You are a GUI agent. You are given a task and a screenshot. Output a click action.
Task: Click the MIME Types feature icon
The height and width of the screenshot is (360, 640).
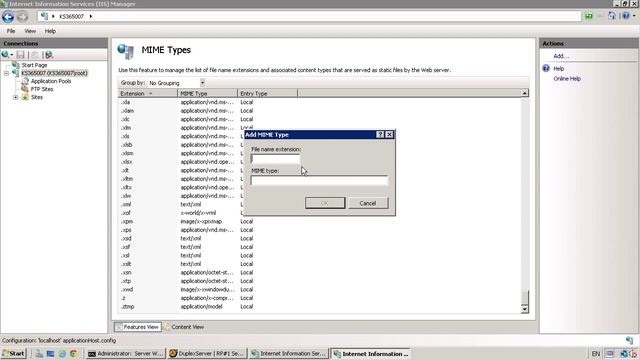[x=126, y=51]
